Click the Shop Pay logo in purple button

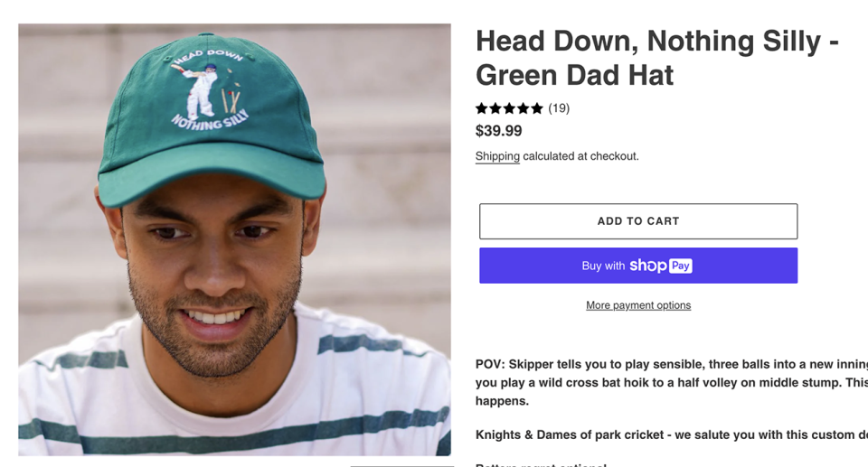(x=661, y=266)
